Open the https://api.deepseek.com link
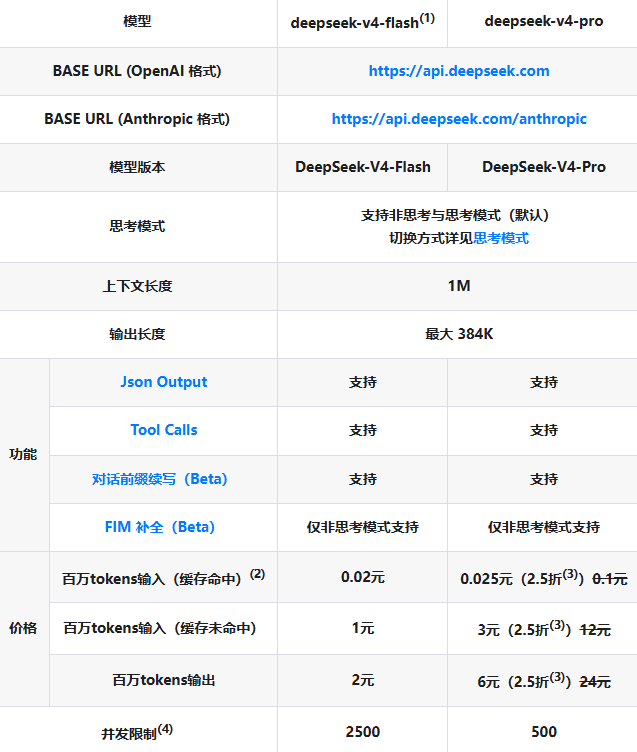637x752 pixels. (x=459, y=71)
